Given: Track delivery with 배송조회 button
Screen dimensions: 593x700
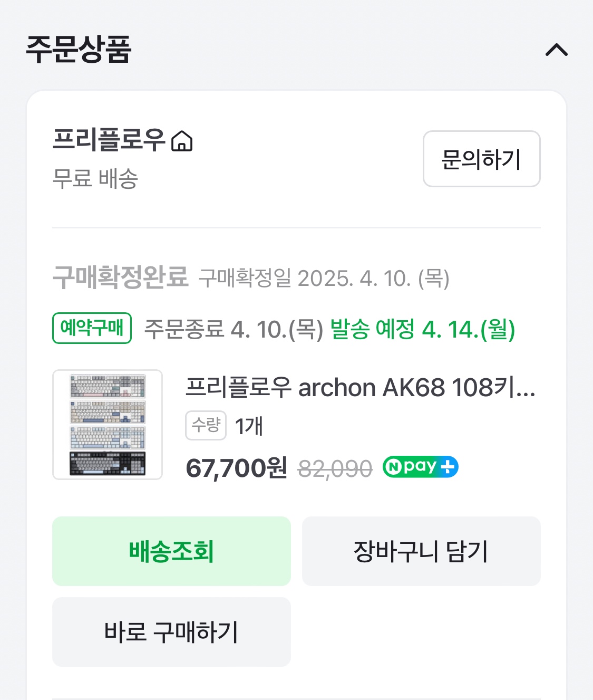Looking at the screenshot, I should pos(171,551).
